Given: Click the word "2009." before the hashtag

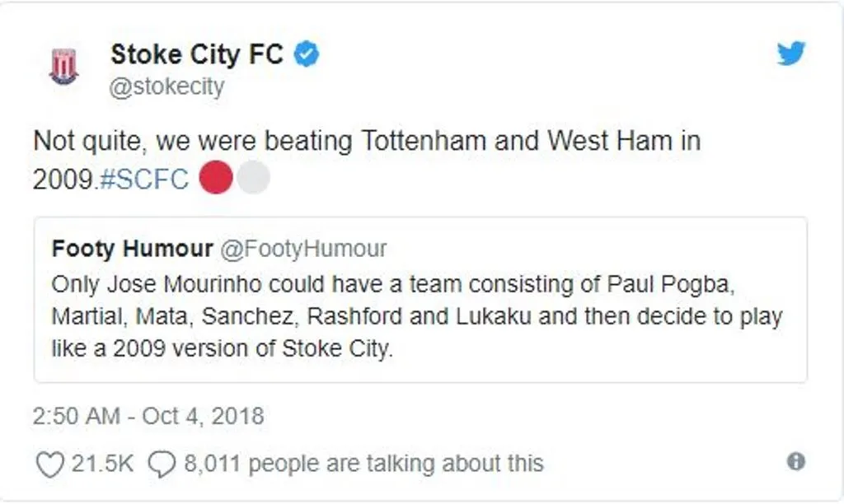Looking at the screenshot, I should (x=65, y=180).
